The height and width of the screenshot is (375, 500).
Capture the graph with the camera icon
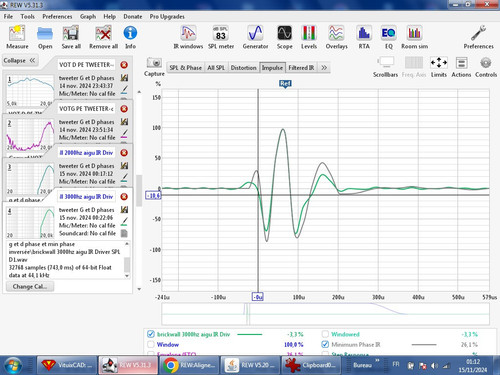click(x=154, y=67)
